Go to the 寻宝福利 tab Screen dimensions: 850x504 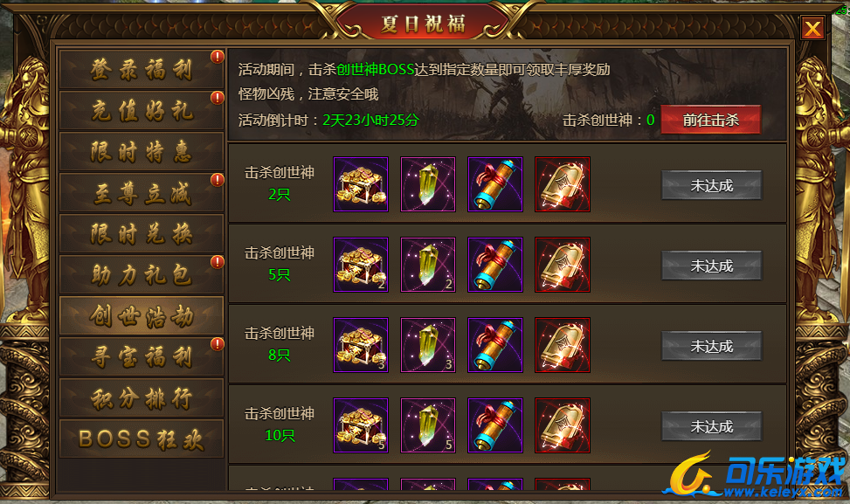coord(141,357)
